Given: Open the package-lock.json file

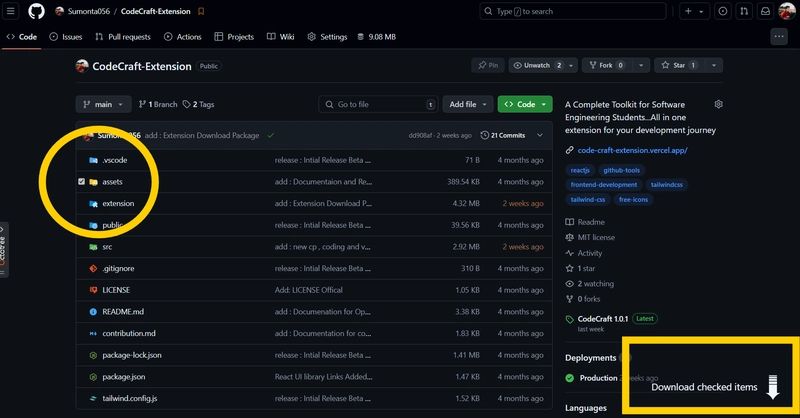Looking at the screenshot, I should [x=132, y=355].
